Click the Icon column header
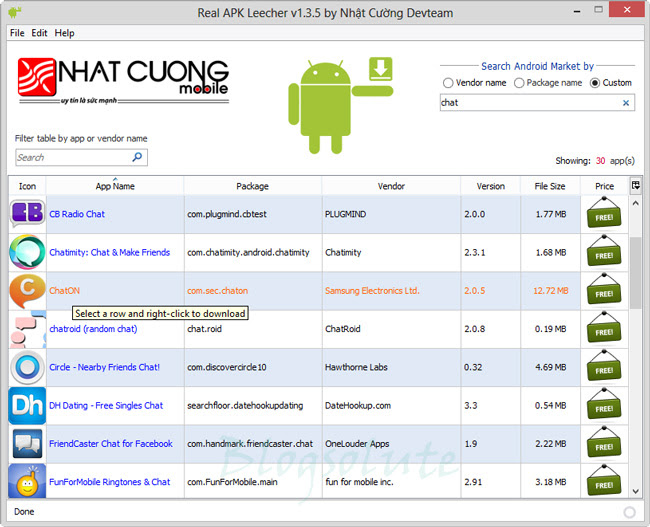The width and height of the screenshot is (650, 527). tap(27, 186)
